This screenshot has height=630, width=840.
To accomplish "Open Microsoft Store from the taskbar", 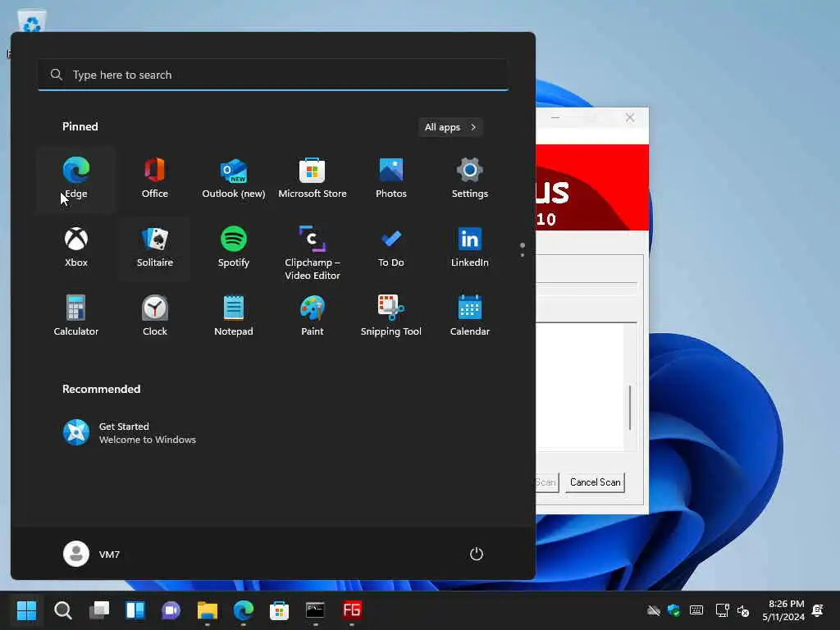I will pyautogui.click(x=279, y=610).
